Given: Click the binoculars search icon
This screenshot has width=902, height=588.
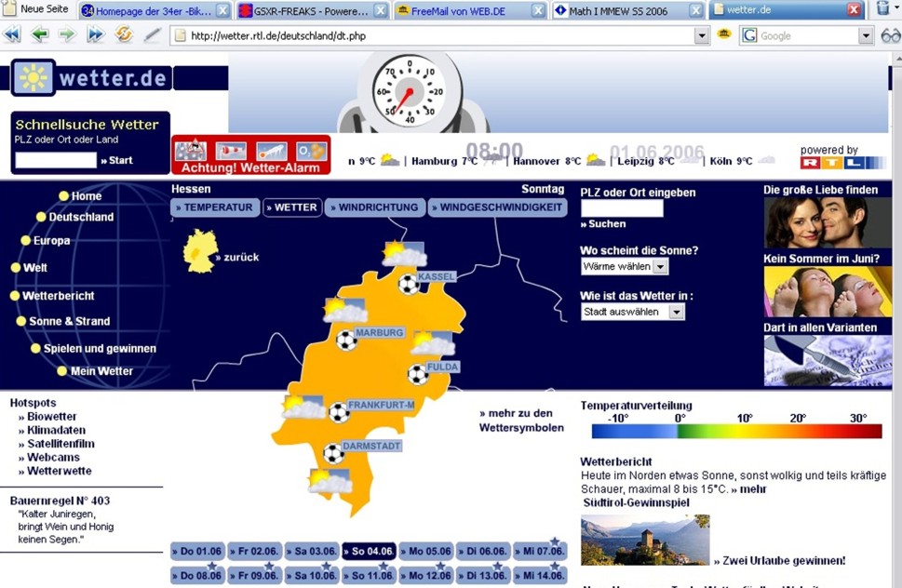Looking at the screenshot, I should click(890, 35).
